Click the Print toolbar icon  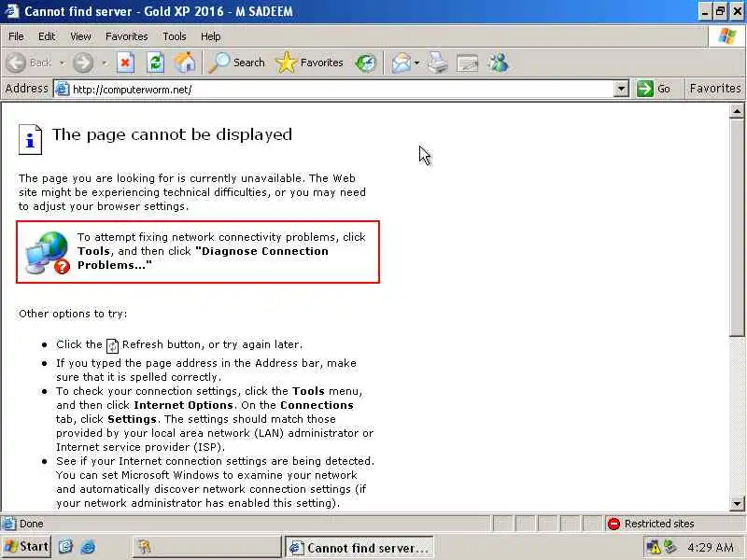(437, 63)
